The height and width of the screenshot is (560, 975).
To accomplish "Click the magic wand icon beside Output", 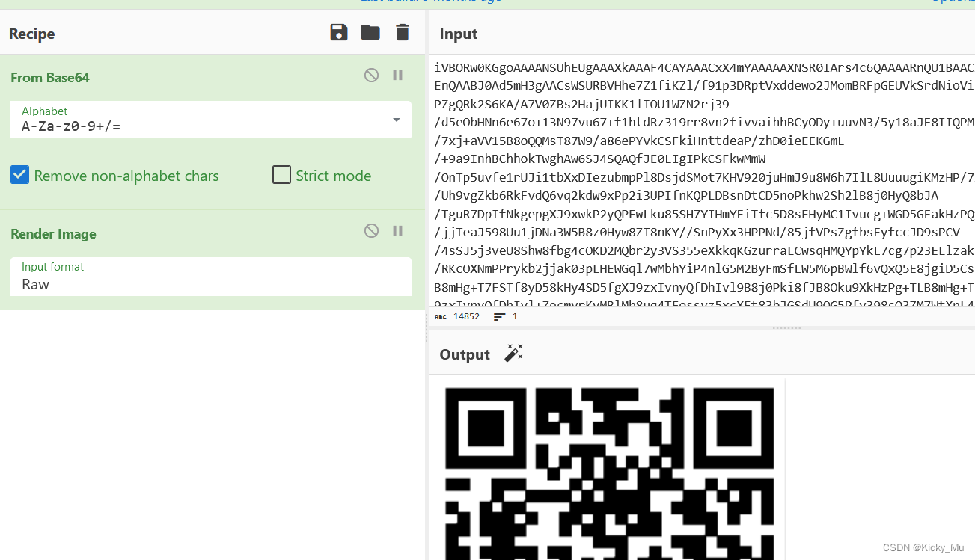I will 513,354.
